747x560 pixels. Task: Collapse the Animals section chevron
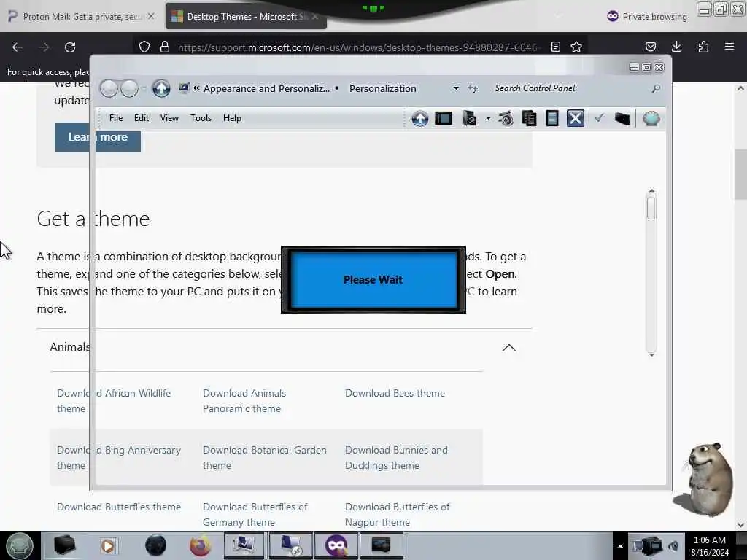508,348
